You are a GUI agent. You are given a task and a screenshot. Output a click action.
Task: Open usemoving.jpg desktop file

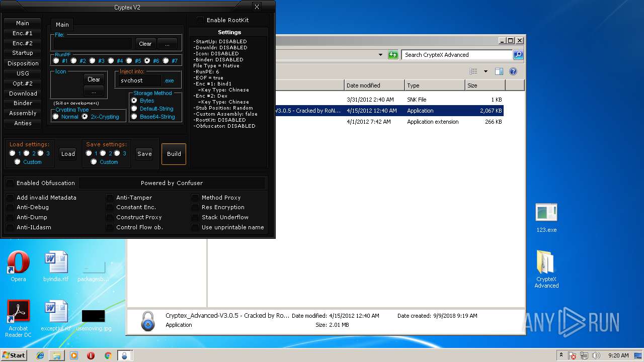(94, 320)
